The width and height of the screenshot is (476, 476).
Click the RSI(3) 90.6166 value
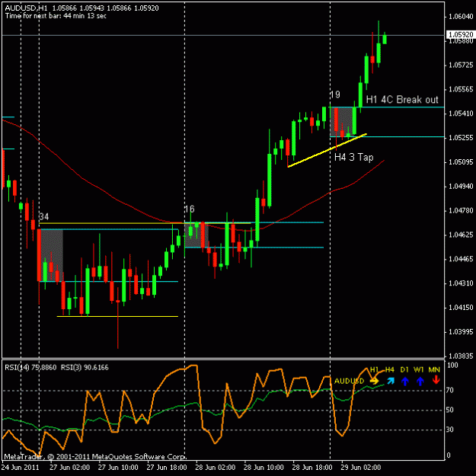click(85, 368)
